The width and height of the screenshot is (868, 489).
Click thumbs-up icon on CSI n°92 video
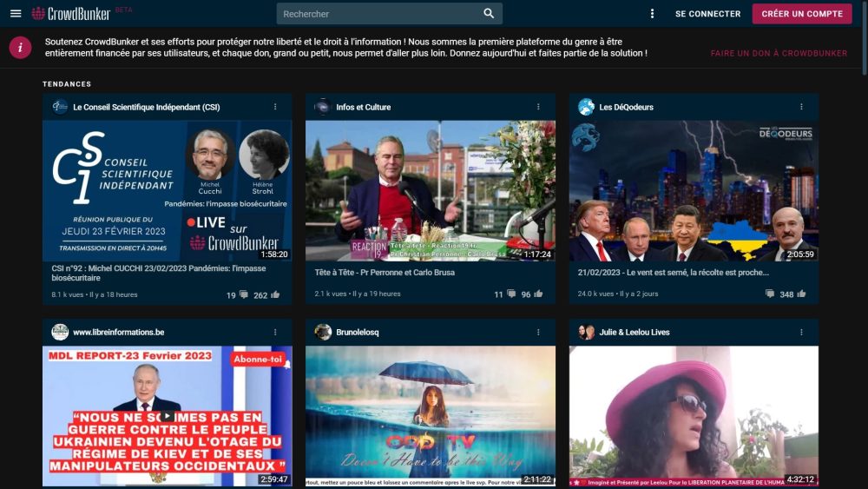click(275, 294)
